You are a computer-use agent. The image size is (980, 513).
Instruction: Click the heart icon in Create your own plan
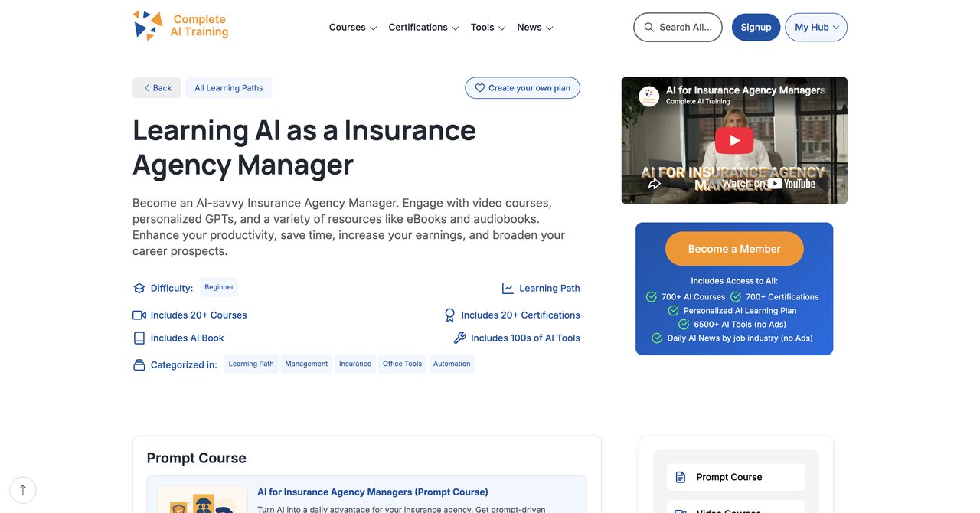(x=480, y=88)
